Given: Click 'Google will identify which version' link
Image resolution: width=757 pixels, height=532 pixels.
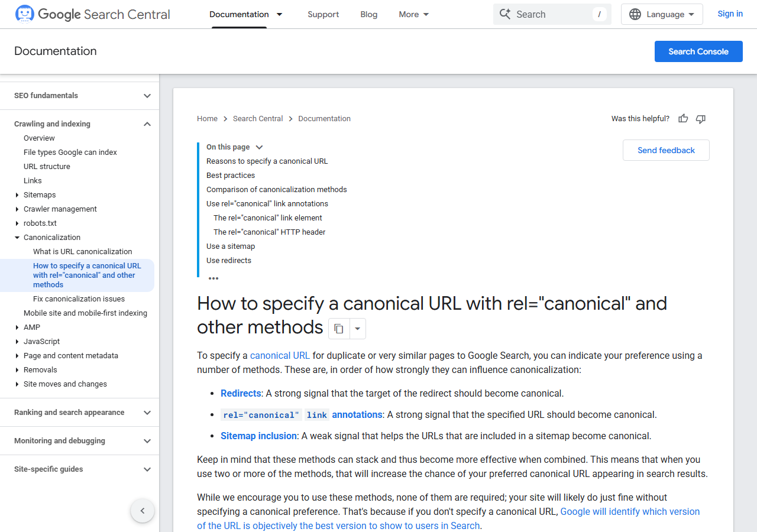Looking at the screenshot, I should (448, 519).
